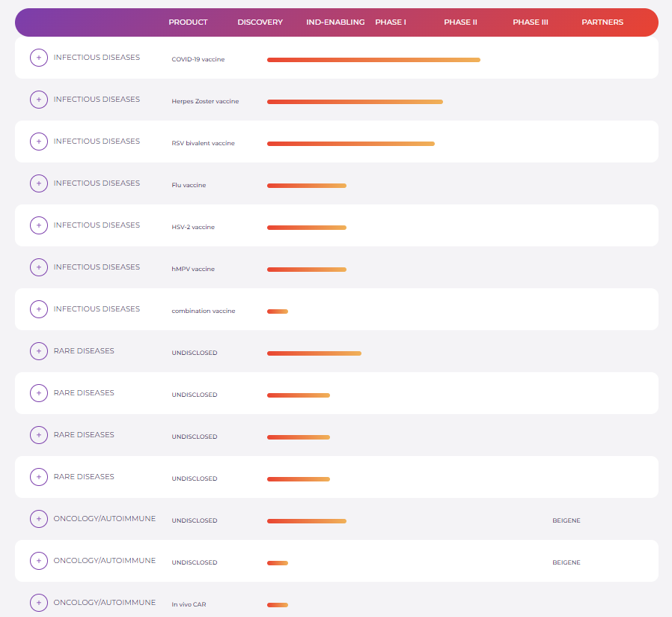Click the Herpes Zoster vaccine progress bar
This screenshot has width=672, height=617.
pyautogui.click(x=354, y=102)
